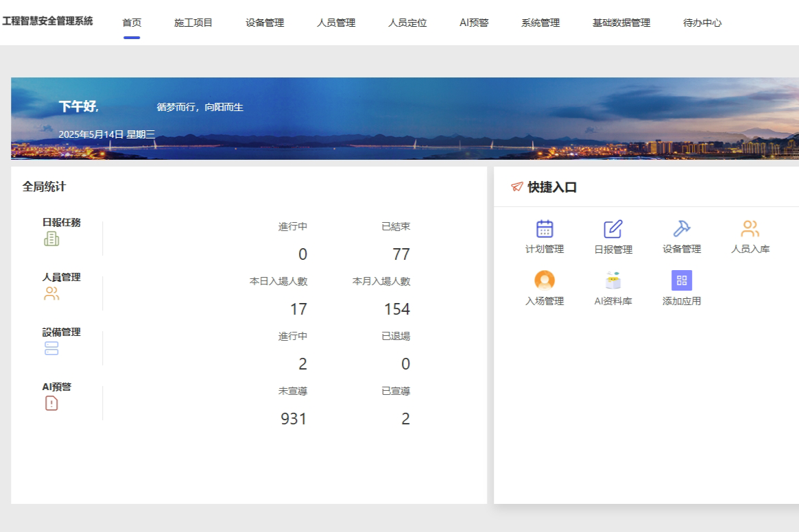Open the 计划管理 calendar icon
This screenshot has height=532, width=799.
tap(545, 229)
